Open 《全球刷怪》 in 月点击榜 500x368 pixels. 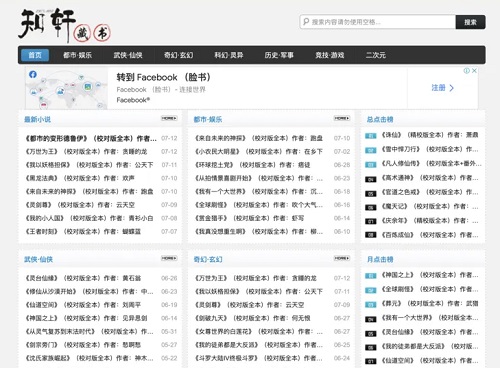[430, 289]
